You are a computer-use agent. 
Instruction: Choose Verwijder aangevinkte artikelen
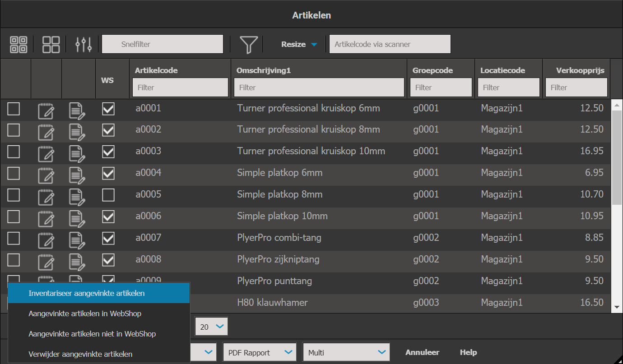[80, 354]
